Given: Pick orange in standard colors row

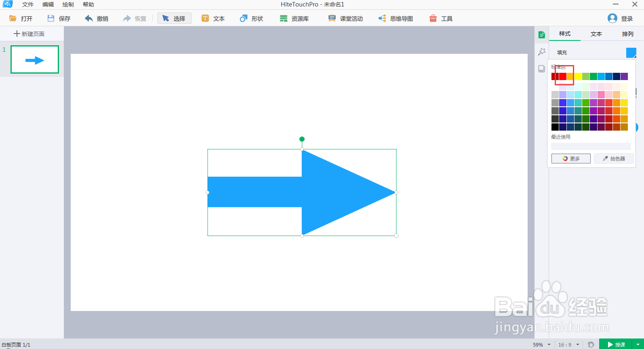Looking at the screenshot, I should pyautogui.click(x=570, y=76).
